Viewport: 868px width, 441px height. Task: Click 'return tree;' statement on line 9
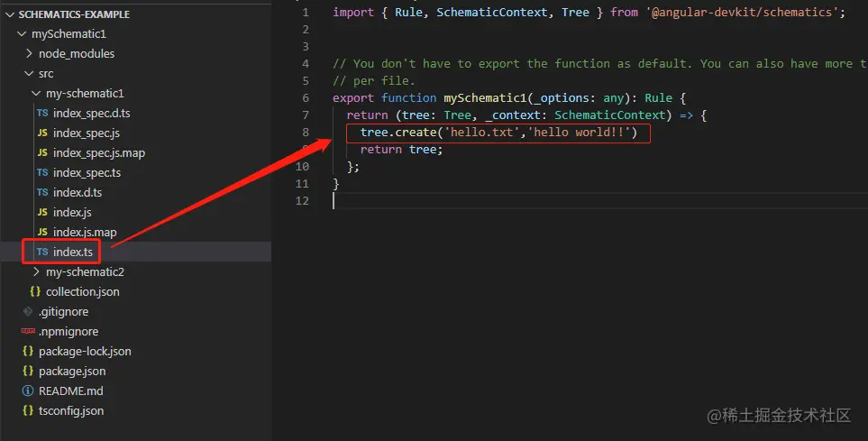[401, 150]
